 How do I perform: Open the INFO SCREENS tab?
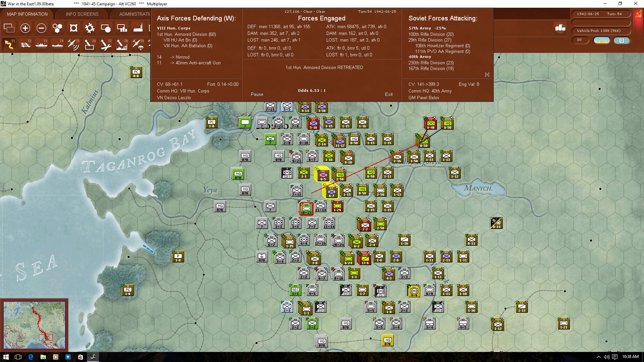(x=82, y=14)
